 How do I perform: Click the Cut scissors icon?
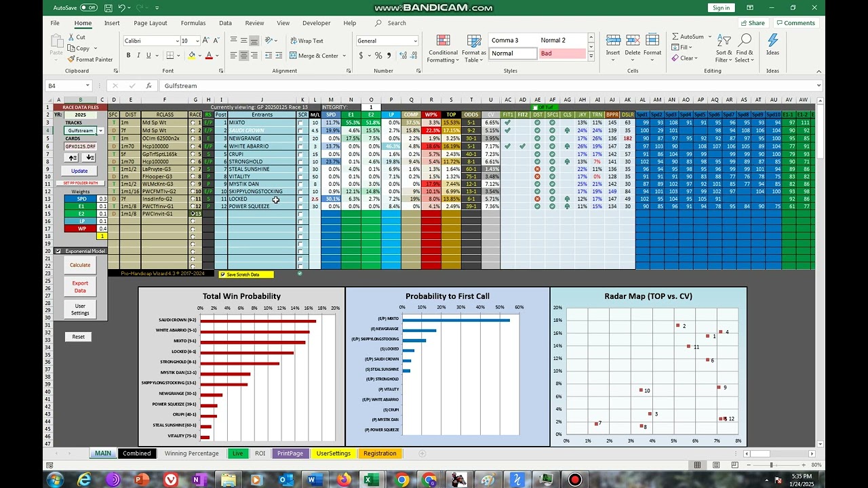click(71, 37)
